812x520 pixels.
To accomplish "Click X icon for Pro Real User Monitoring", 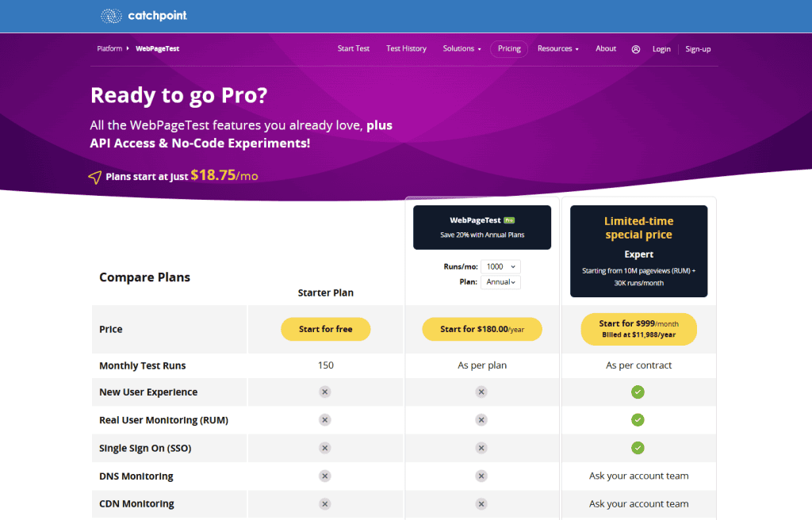I will 481,420.
